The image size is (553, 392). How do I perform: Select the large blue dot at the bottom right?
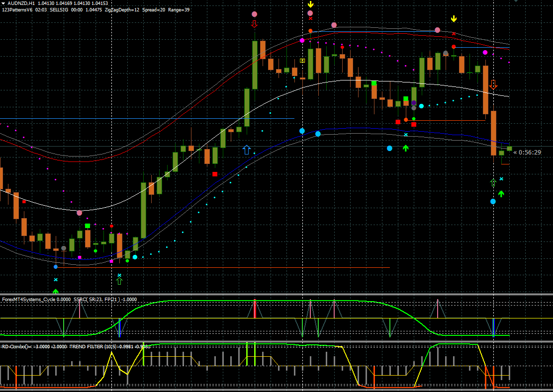point(493,201)
